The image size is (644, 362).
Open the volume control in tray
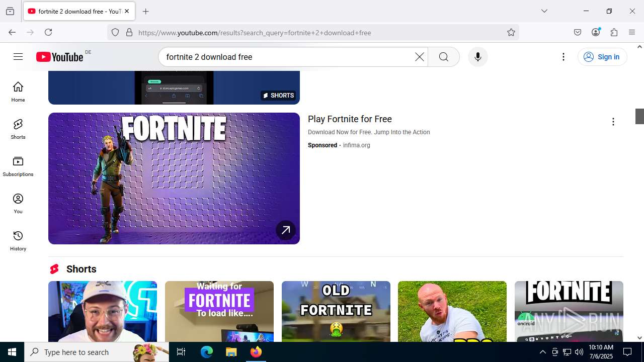pos(579,352)
